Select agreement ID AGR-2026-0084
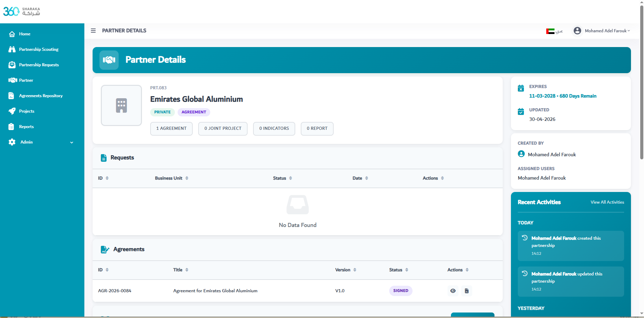 [115, 291]
